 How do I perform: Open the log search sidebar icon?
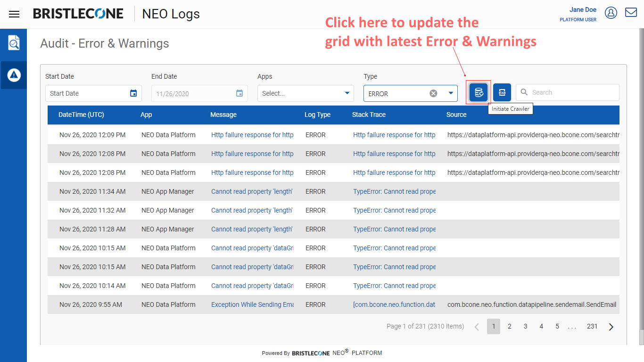[x=14, y=43]
